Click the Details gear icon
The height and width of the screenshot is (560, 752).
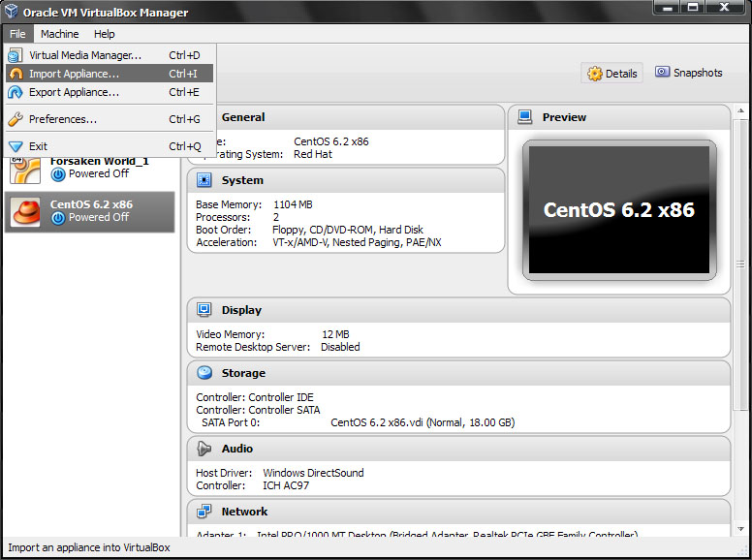(595, 74)
